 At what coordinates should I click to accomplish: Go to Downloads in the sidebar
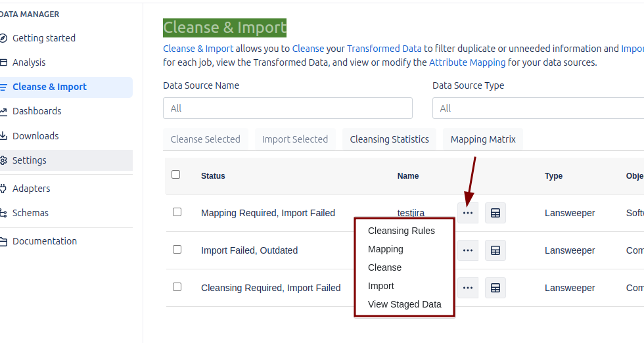click(x=35, y=136)
